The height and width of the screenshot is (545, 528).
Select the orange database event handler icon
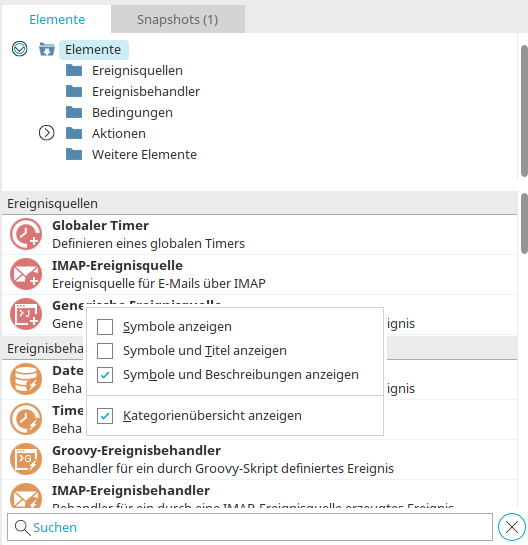click(26, 379)
